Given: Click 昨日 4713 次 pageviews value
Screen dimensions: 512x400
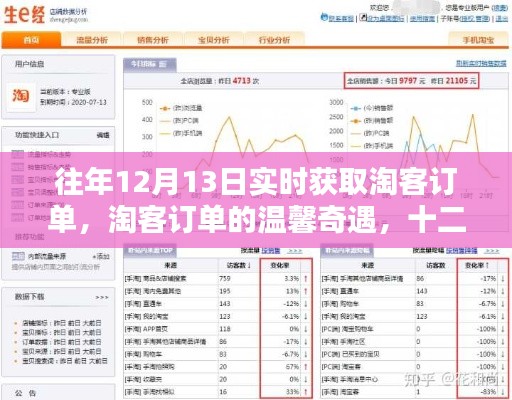Looking at the screenshot, I should [x=239, y=81].
